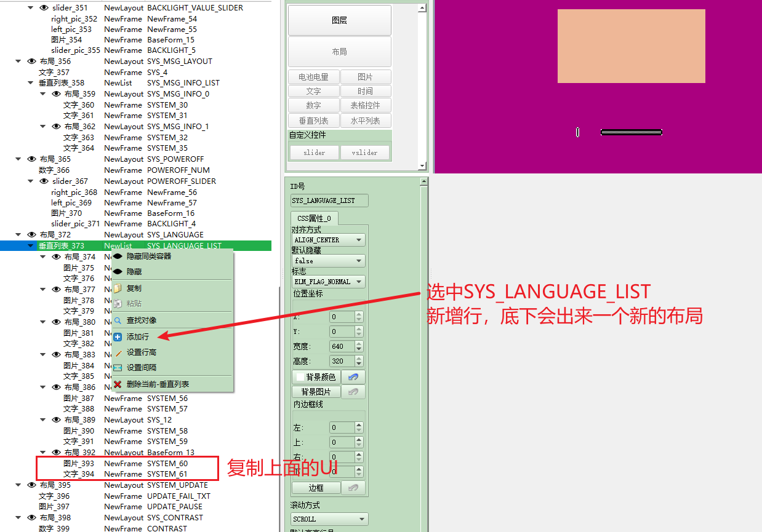Click the blue reset arrow beside 背景颜色
The height and width of the screenshot is (532, 762).
pos(353,377)
